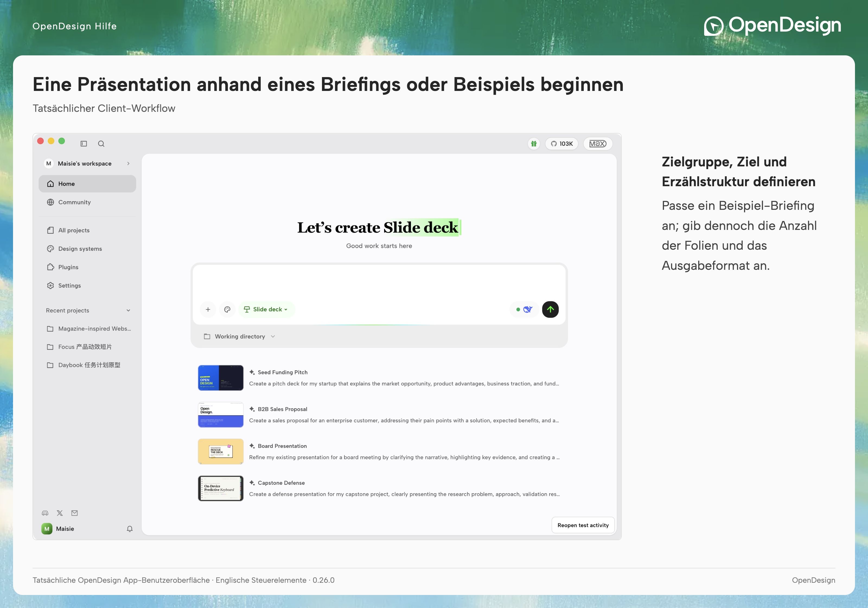
Task: Open the Daybook 任务计划原型 project
Action: coord(87,365)
